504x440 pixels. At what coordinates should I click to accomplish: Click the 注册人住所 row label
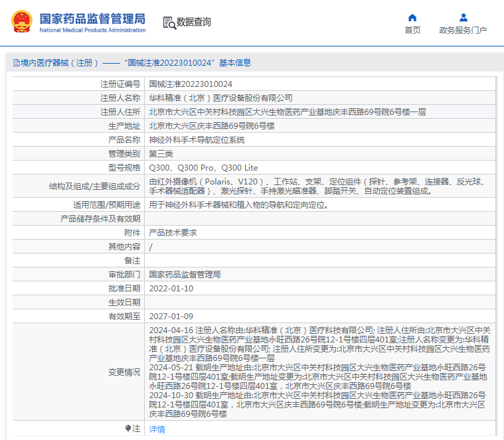[120, 112]
